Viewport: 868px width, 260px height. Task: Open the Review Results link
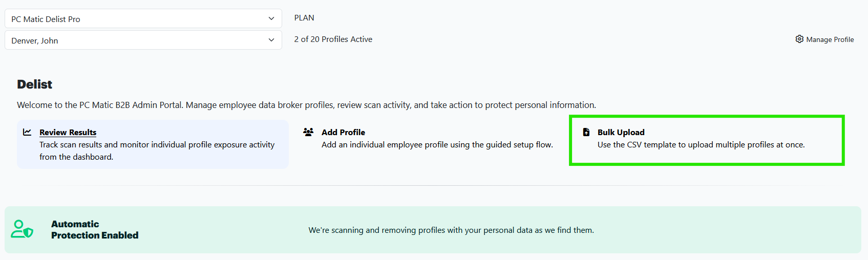point(68,133)
